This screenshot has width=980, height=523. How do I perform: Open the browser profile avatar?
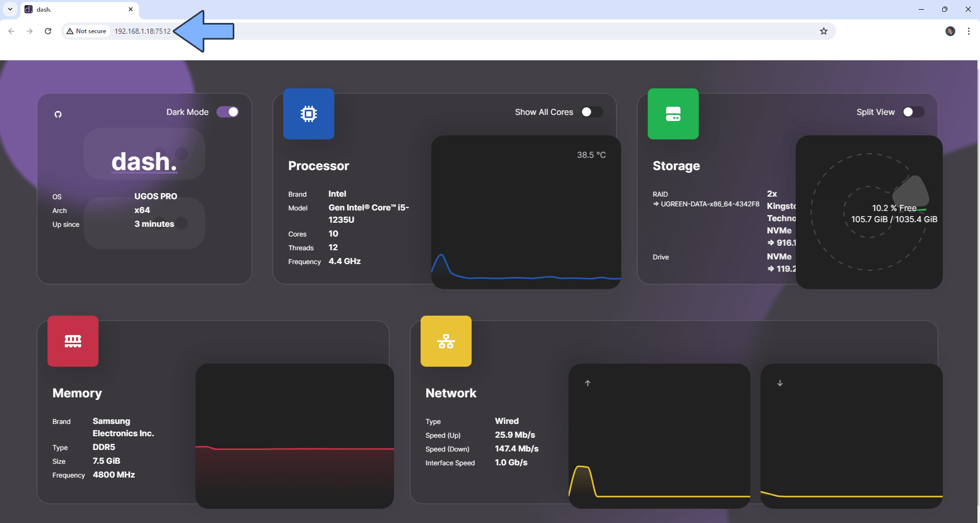pyautogui.click(x=950, y=31)
